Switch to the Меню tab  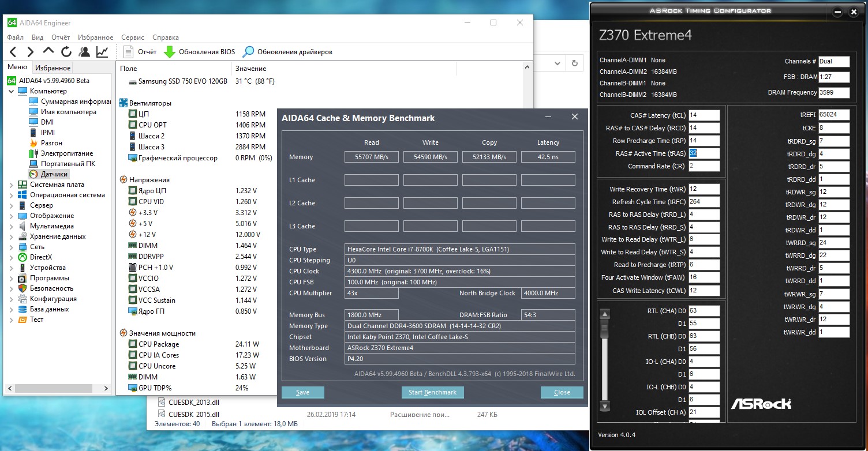(x=17, y=67)
